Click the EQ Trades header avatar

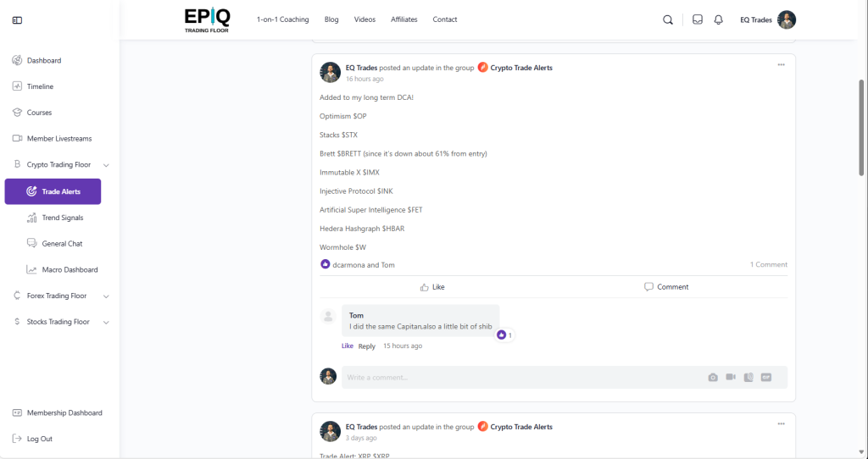coord(787,20)
